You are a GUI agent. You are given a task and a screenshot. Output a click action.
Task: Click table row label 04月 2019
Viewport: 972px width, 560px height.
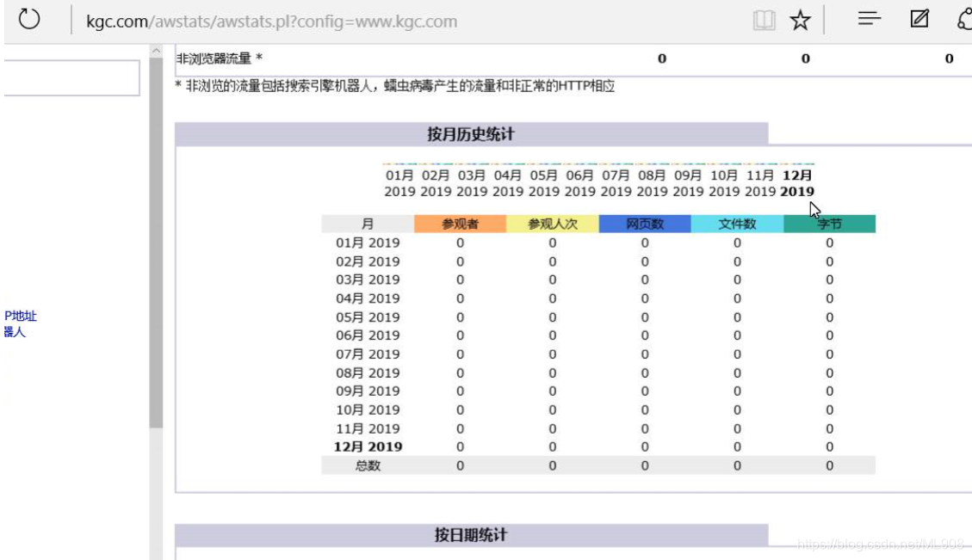tap(368, 298)
